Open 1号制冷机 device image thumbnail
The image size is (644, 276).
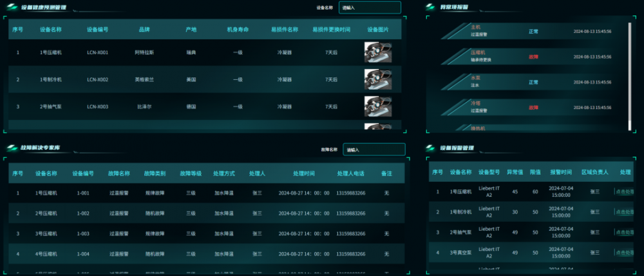click(378, 79)
